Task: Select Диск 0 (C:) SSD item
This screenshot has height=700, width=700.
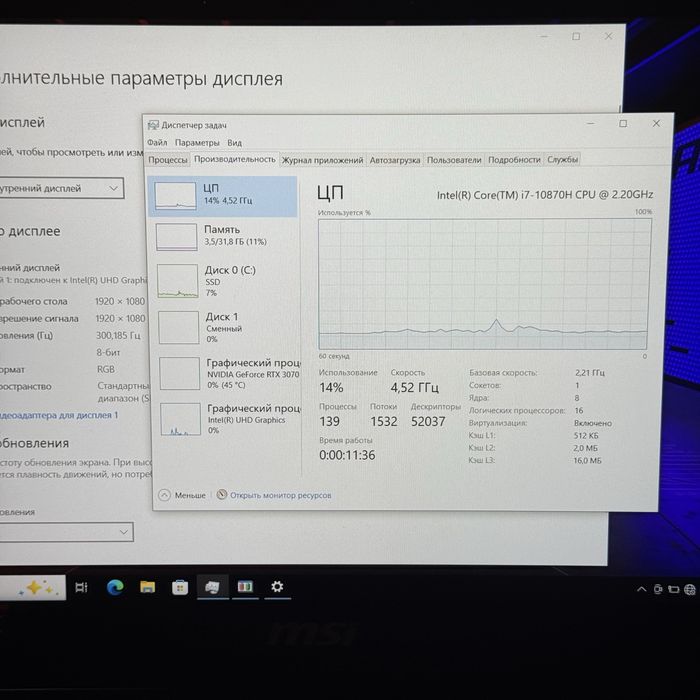Action: (224, 281)
